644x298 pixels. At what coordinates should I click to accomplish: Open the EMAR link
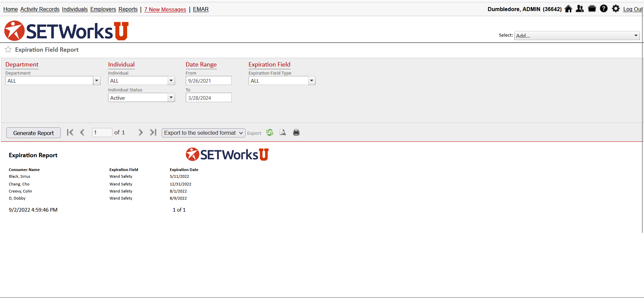[201, 9]
